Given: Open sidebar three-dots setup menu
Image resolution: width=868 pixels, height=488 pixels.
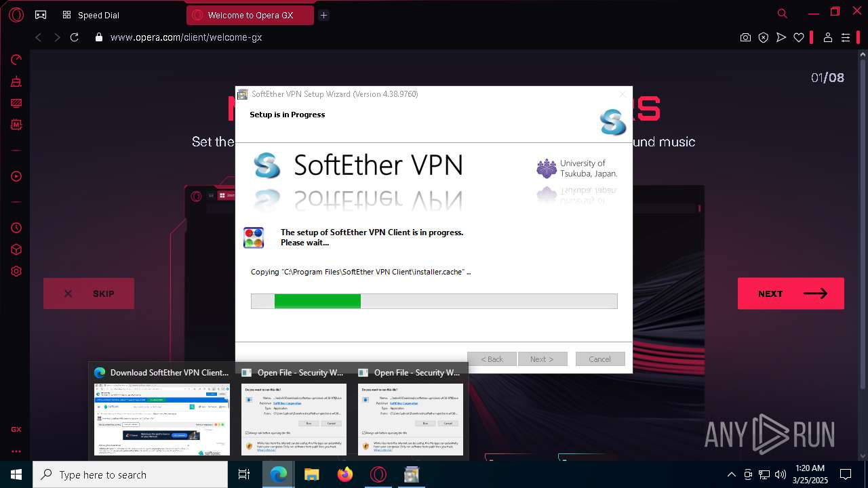Looking at the screenshot, I should (16, 451).
